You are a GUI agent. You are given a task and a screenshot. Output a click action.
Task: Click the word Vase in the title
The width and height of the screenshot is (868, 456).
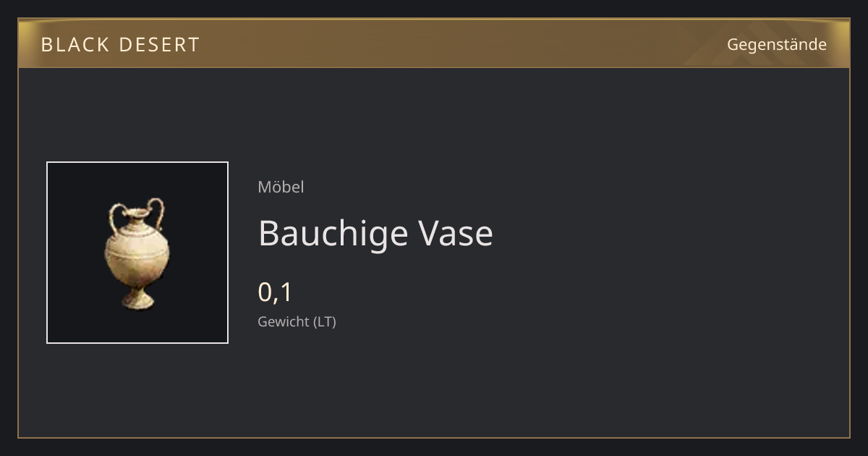click(x=456, y=234)
